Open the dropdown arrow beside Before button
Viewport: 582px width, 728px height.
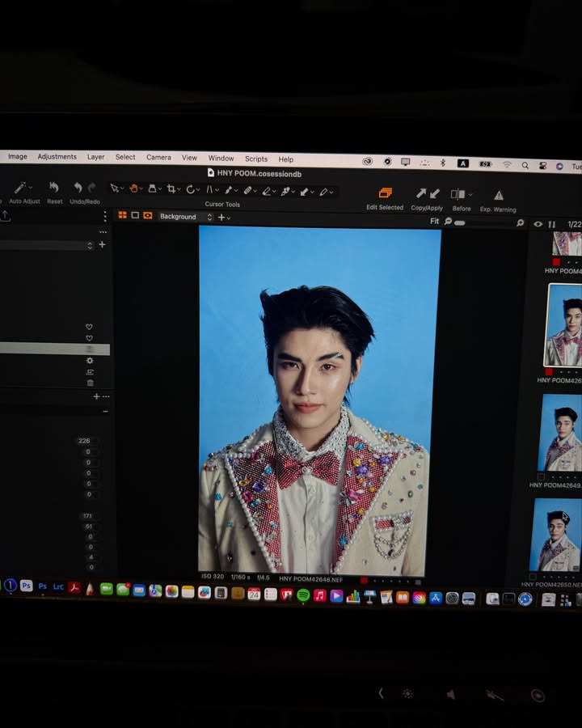click(470, 194)
